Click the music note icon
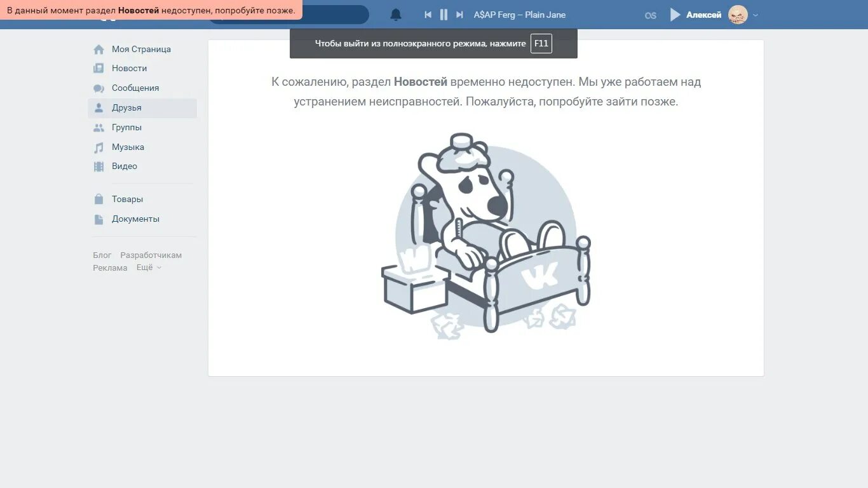The image size is (868, 488). [x=98, y=147]
